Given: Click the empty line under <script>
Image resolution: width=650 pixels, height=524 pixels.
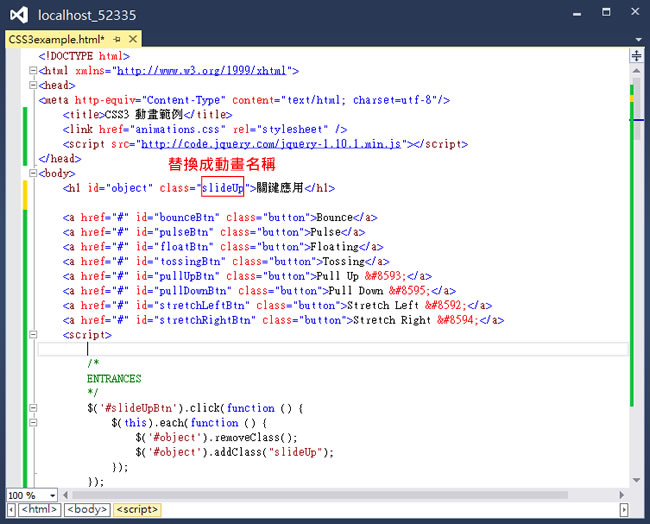Looking at the screenshot, I should point(333,349).
